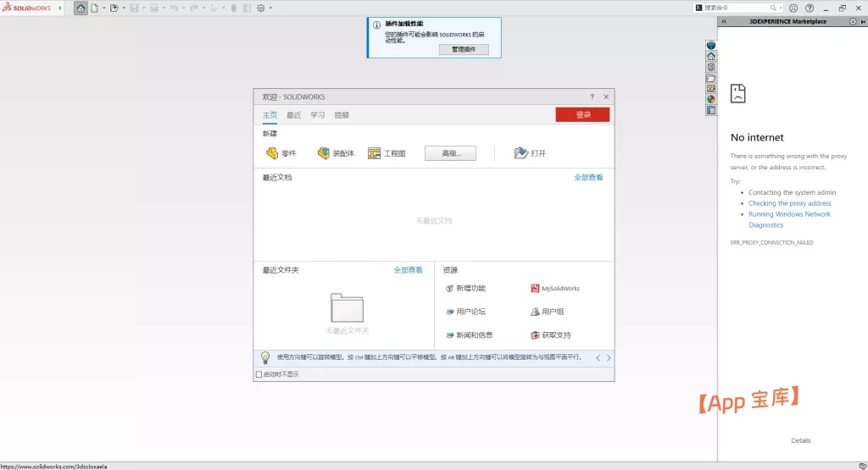Show the previous tip with left arrow
This screenshot has height=470, width=868.
click(x=598, y=357)
